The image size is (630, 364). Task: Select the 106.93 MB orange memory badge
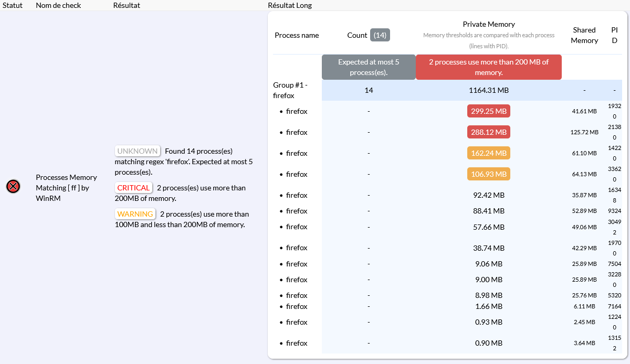tap(488, 174)
